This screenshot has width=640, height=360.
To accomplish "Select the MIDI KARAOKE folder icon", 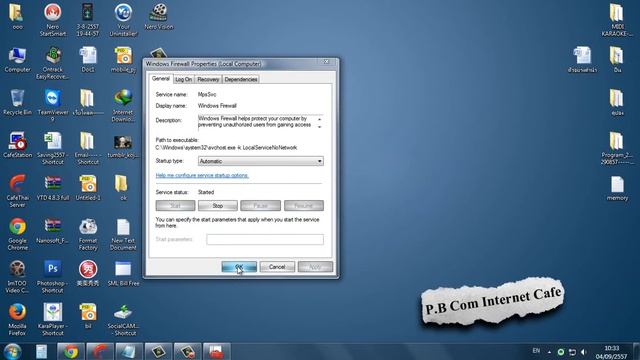I will point(617,20).
